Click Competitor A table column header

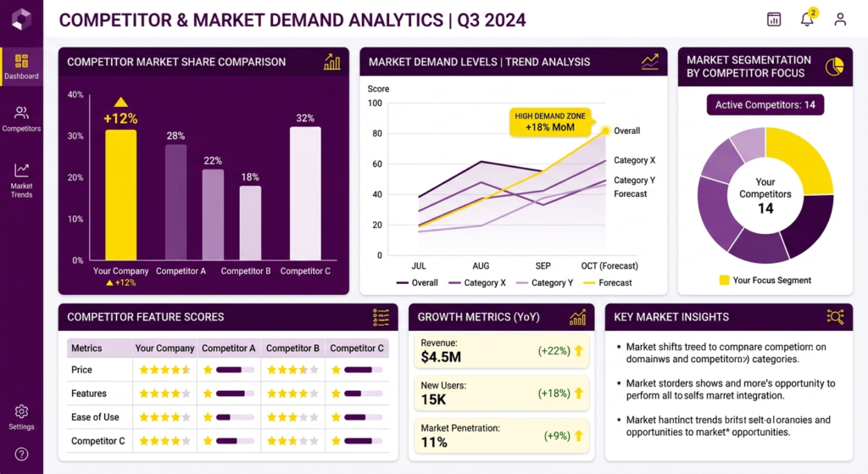click(x=229, y=349)
